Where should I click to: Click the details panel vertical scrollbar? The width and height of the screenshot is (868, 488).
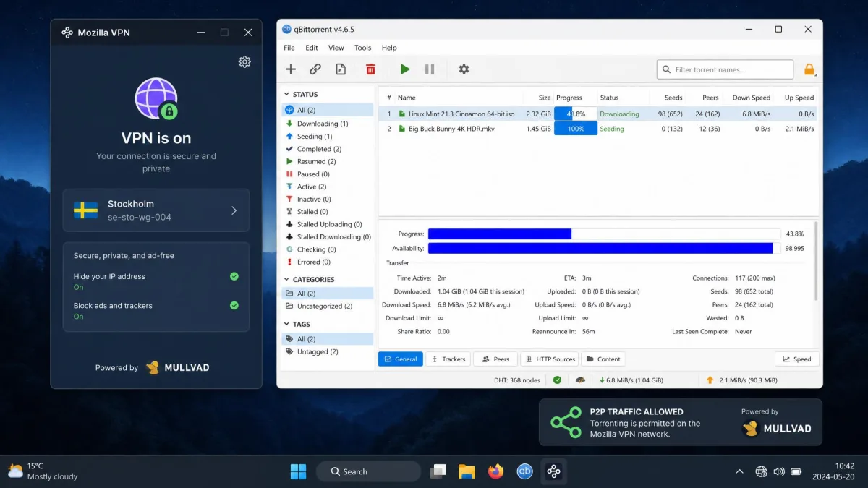tap(816, 260)
